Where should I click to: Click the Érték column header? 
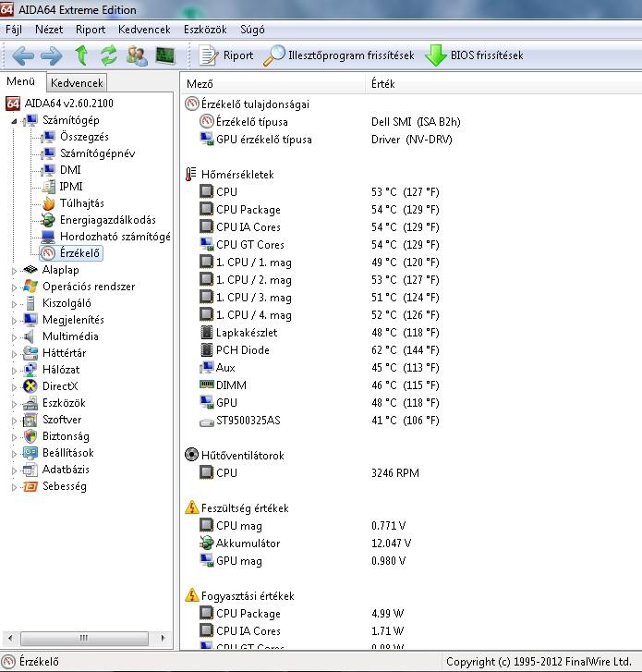503,84
